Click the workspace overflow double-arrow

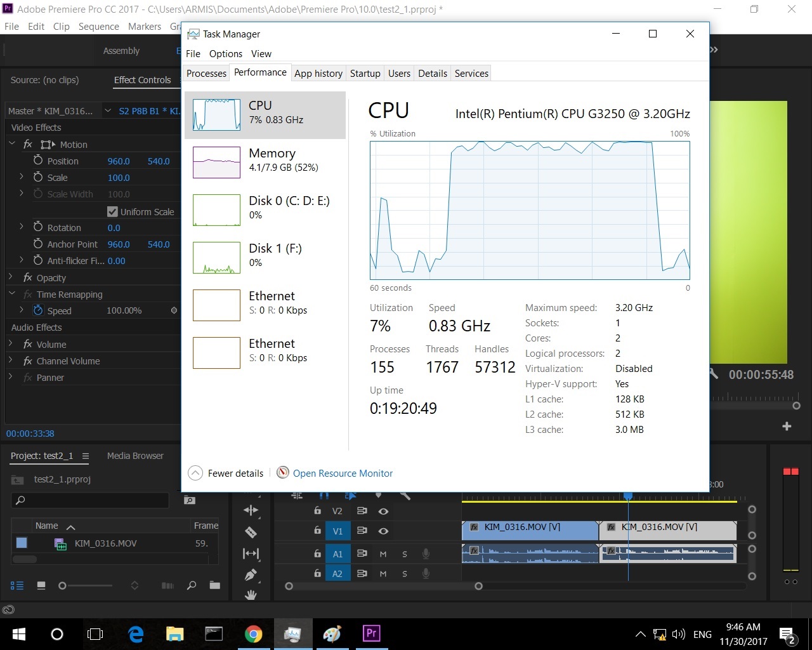[714, 50]
